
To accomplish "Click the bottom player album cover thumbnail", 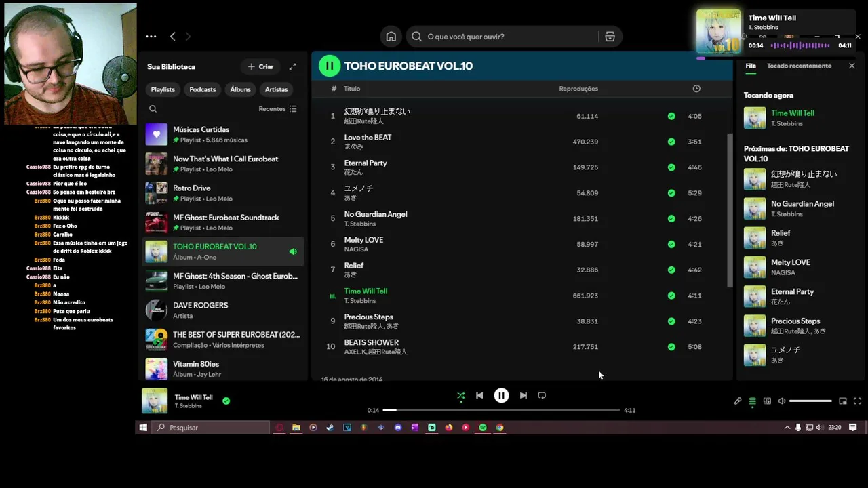I will click(155, 401).
